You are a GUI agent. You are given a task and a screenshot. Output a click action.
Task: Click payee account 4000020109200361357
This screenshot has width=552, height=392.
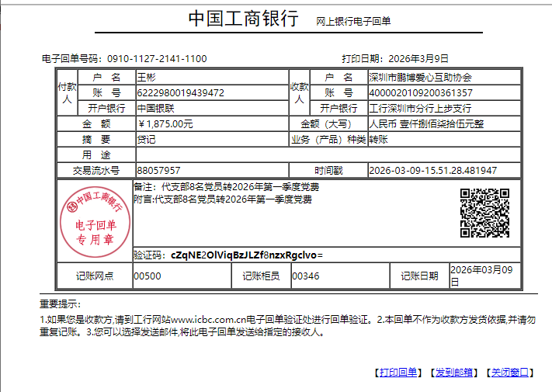click(x=421, y=93)
